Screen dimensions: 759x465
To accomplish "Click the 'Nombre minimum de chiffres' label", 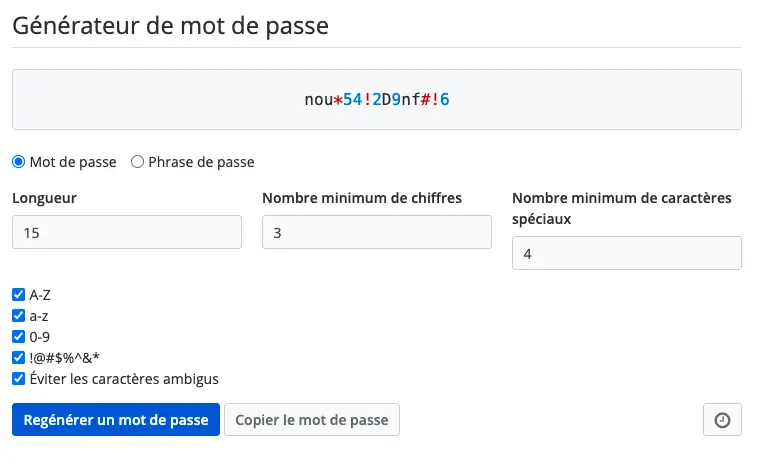I will tap(362, 198).
